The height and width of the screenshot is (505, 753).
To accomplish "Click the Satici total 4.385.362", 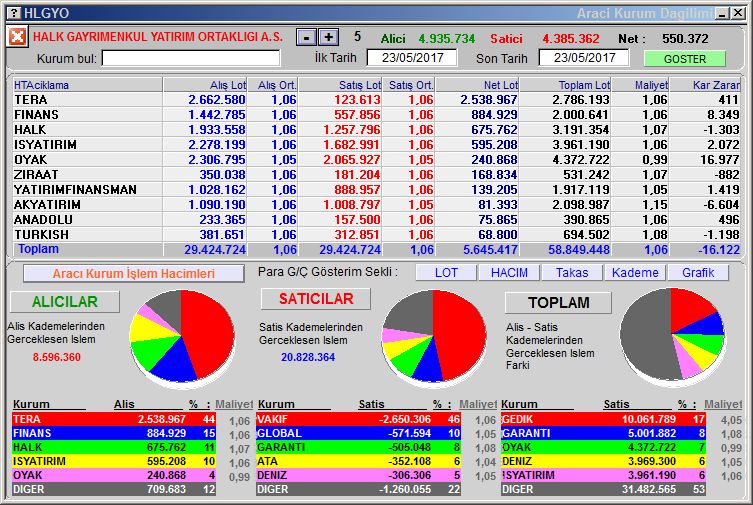I will click(571, 38).
